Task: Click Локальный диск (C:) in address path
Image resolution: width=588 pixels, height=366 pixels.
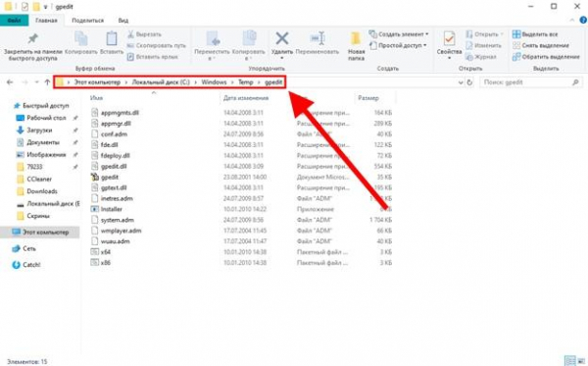Action: (161, 82)
